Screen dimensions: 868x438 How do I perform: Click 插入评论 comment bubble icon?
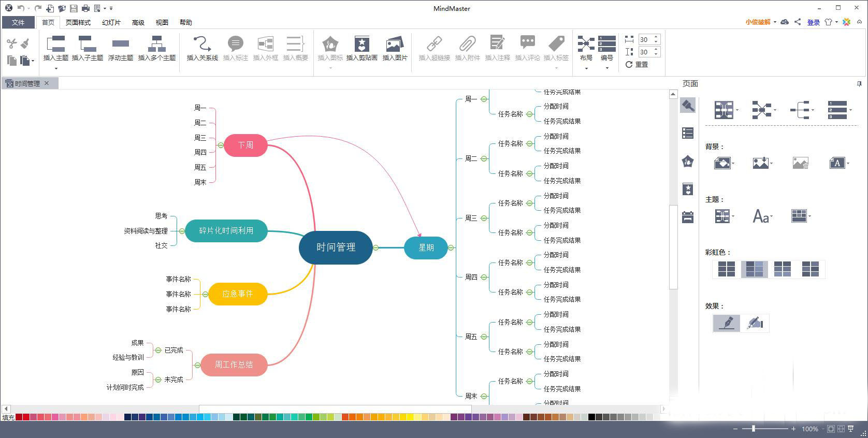point(527,43)
